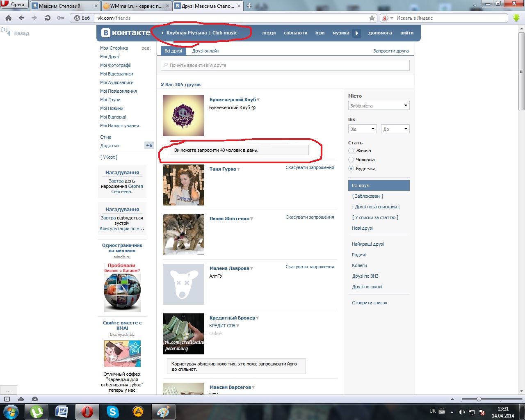Open the age Від dropdown
The image size is (525, 420).
point(363,129)
